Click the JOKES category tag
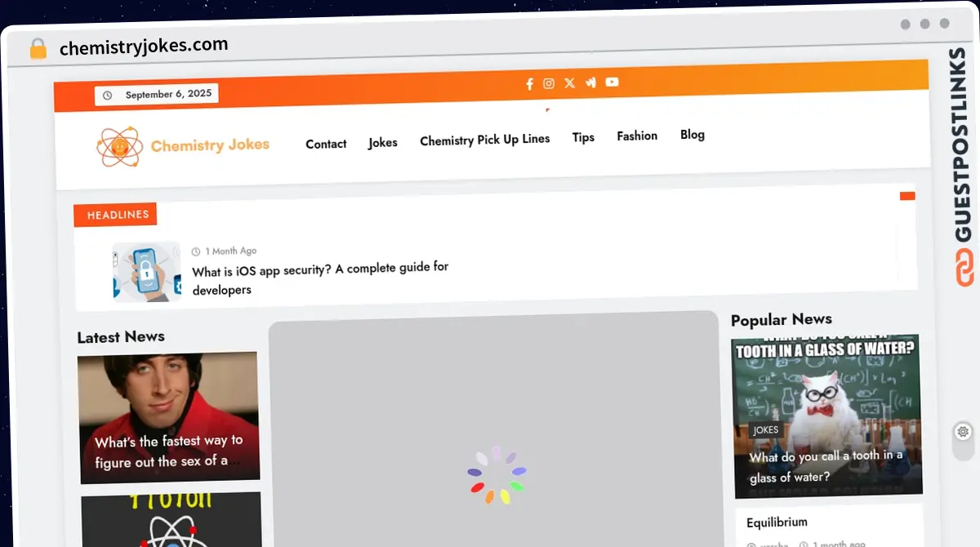This screenshot has height=547, width=980. (x=766, y=430)
